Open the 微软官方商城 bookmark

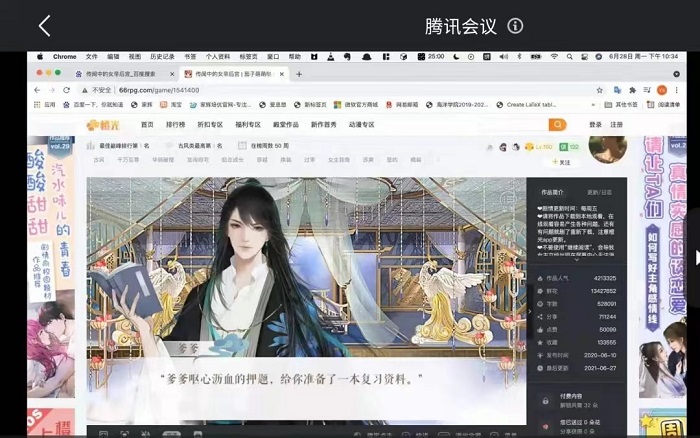pyautogui.click(x=356, y=104)
